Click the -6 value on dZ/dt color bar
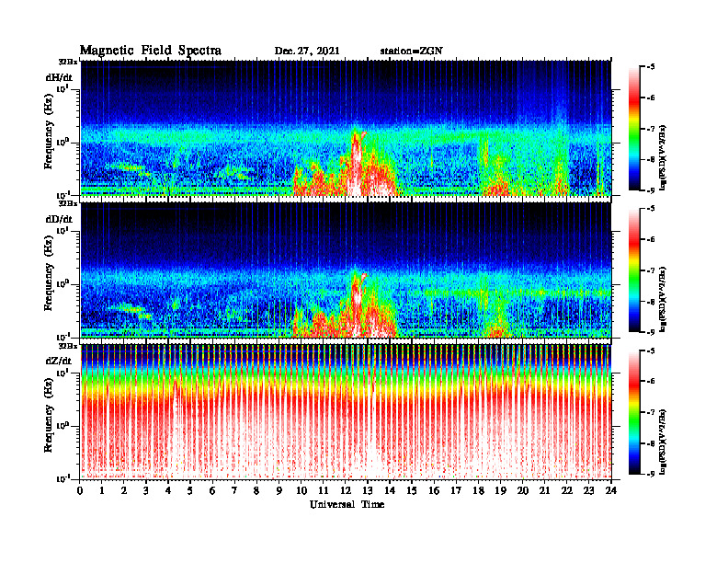Screen dimensions: 728x563 (651, 382)
